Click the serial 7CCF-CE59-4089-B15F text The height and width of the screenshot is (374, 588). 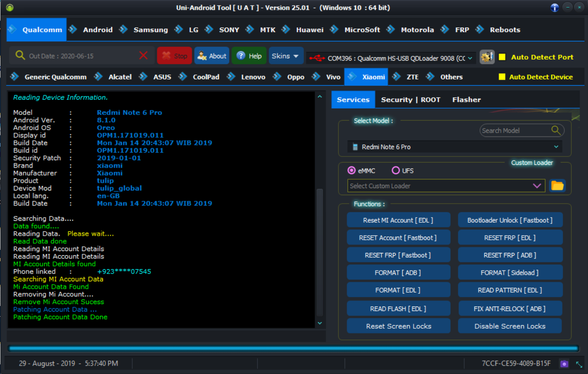tap(516, 363)
